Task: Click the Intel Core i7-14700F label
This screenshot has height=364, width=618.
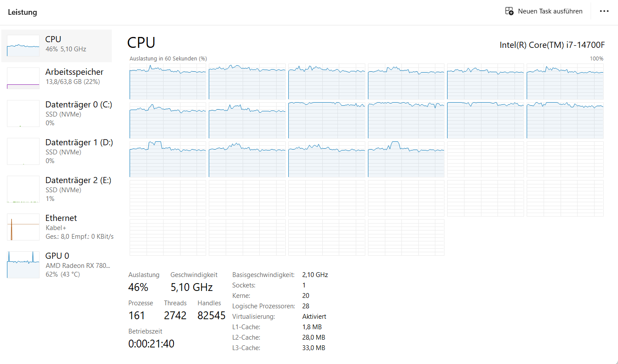Action: point(552,45)
